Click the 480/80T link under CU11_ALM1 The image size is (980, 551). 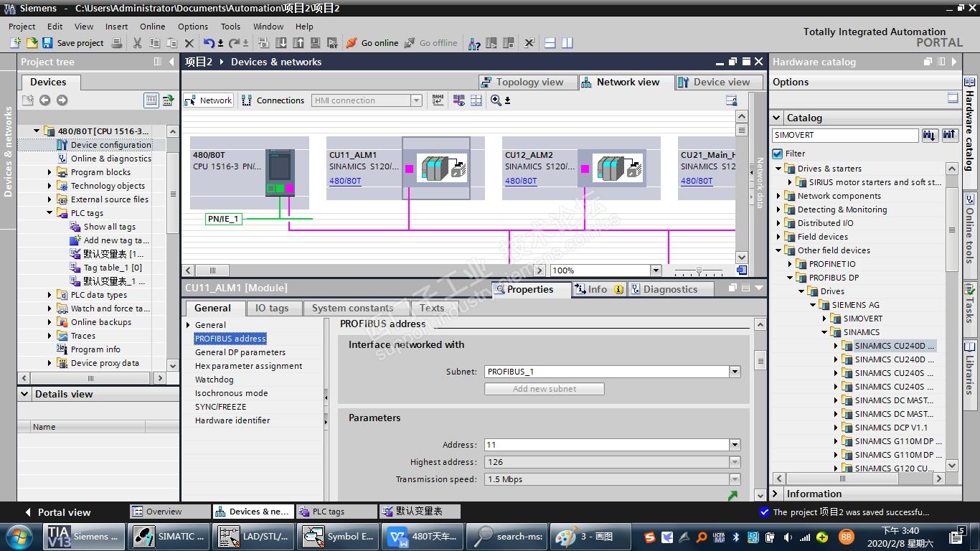click(x=345, y=181)
